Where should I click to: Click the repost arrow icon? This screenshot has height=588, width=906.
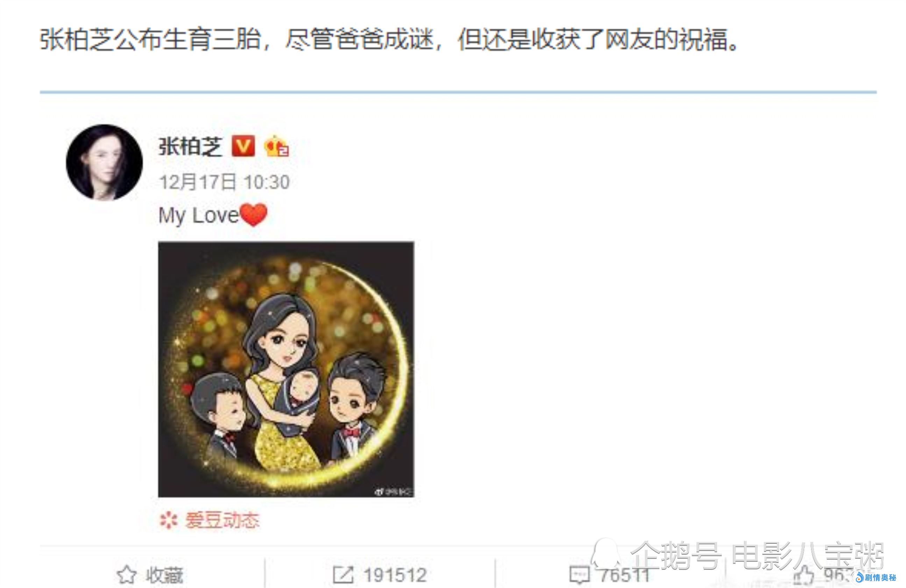[343, 575]
